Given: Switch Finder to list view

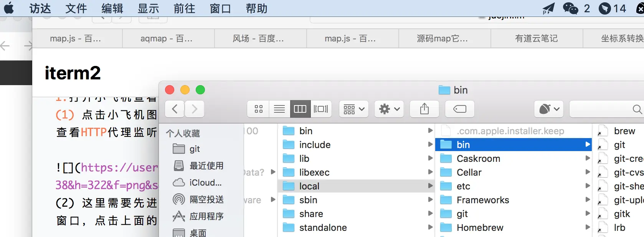Looking at the screenshot, I should (279, 109).
